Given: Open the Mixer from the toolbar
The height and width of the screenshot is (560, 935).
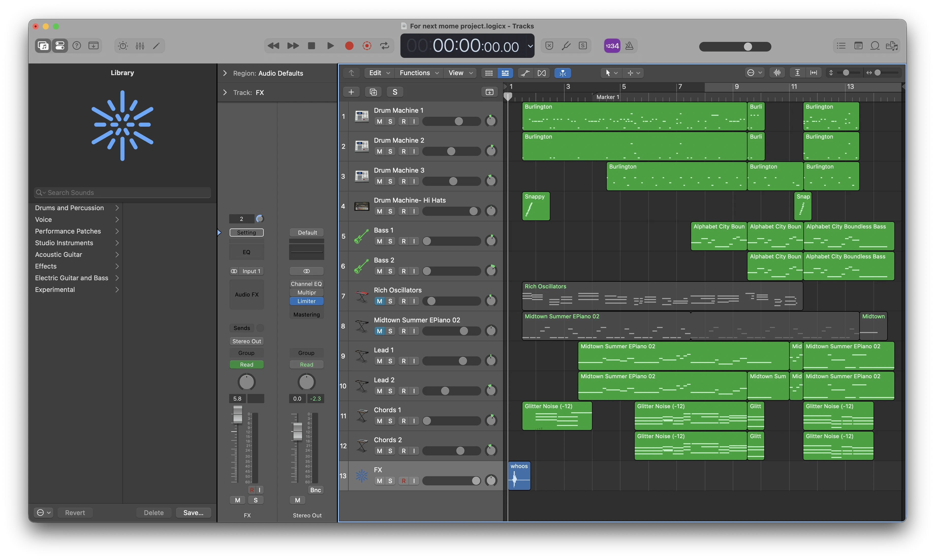Looking at the screenshot, I should click(x=140, y=46).
